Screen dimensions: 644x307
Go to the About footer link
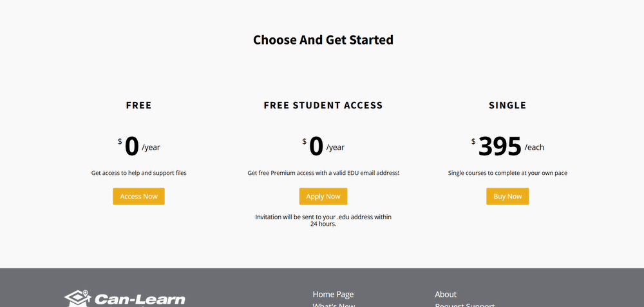point(446,294)
